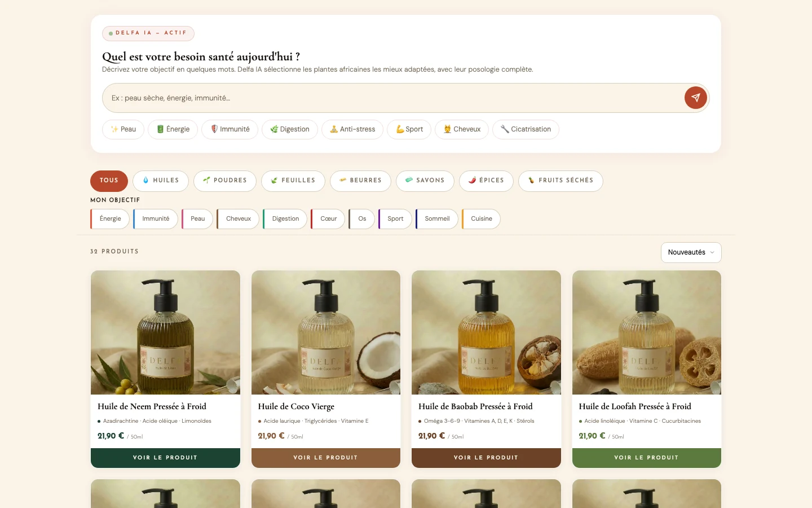The height and width of the screenshot is (508, 812).
Task: Select the Anti-stress meditation chip
Action: click(x=352, y=129)
